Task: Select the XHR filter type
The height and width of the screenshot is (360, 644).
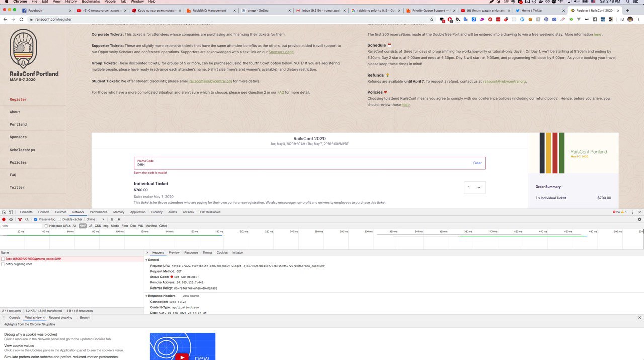Action: pos(83,226)
